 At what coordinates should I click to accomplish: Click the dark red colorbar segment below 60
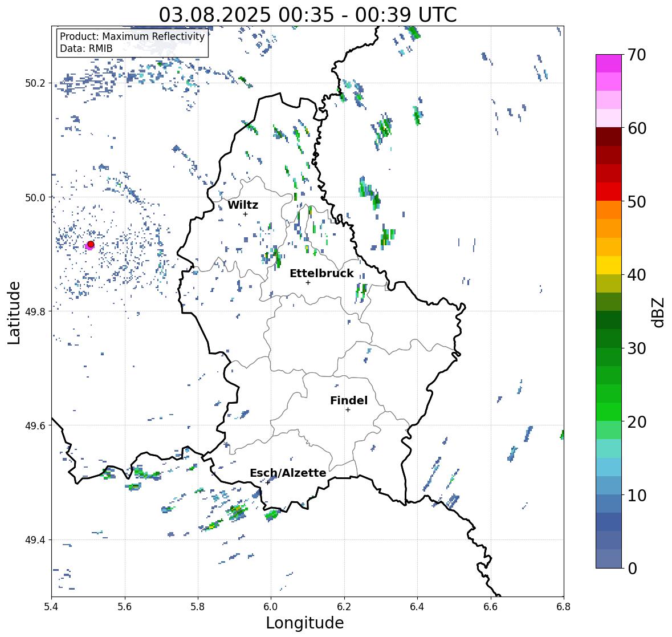click(x=609, y=137)
